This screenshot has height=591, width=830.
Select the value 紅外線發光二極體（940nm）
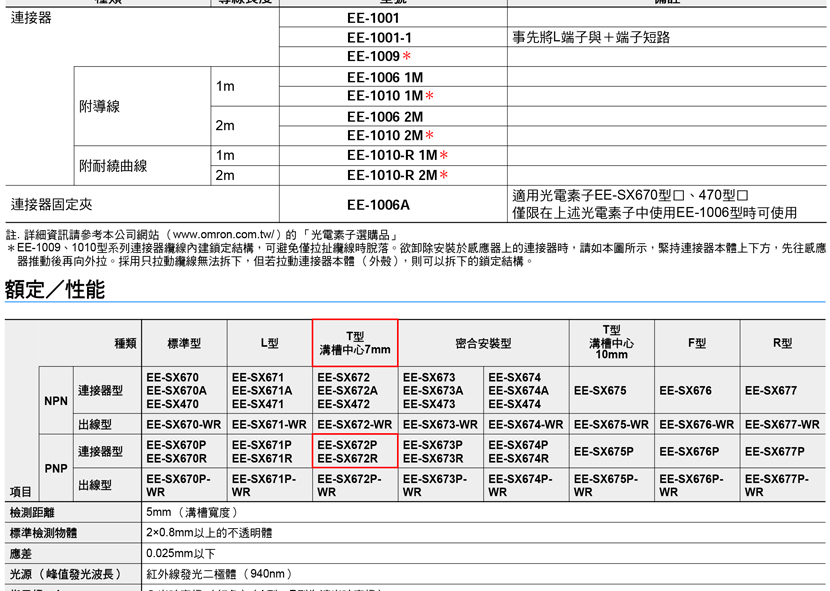point(220,574)
